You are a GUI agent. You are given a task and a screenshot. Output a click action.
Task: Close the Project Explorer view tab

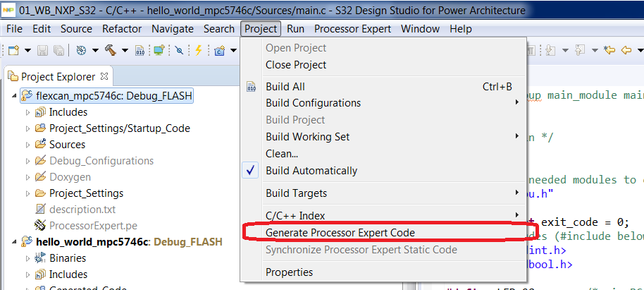click(x=104, y=76)
